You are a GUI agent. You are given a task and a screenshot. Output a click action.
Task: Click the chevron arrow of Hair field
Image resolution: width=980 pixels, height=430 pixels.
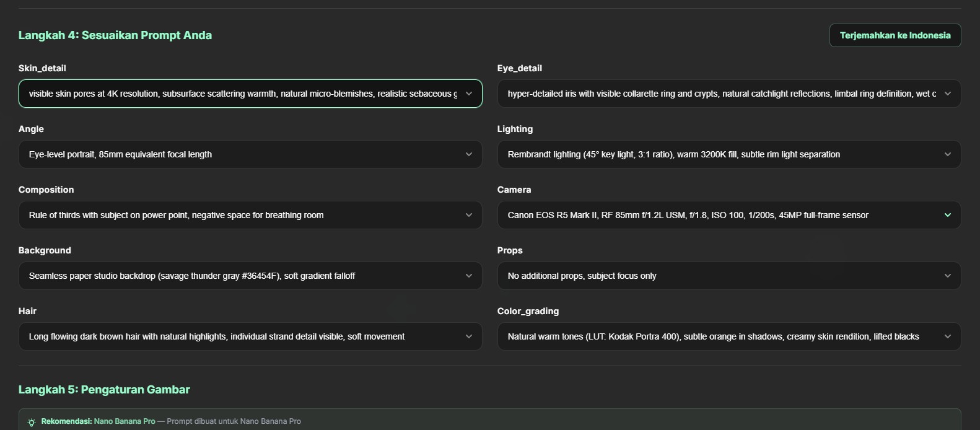(469, 336)
